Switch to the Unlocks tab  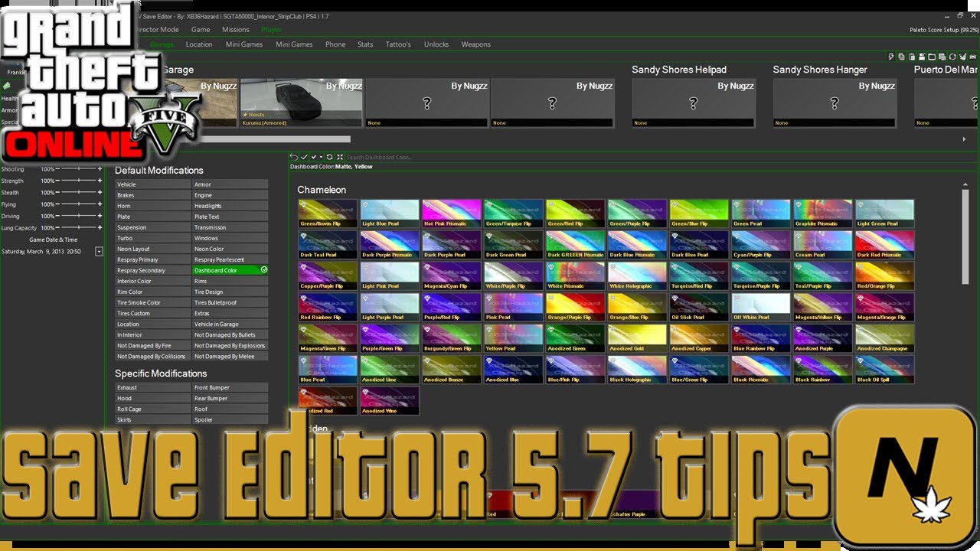pyautogui.click(x=436, y=44)
